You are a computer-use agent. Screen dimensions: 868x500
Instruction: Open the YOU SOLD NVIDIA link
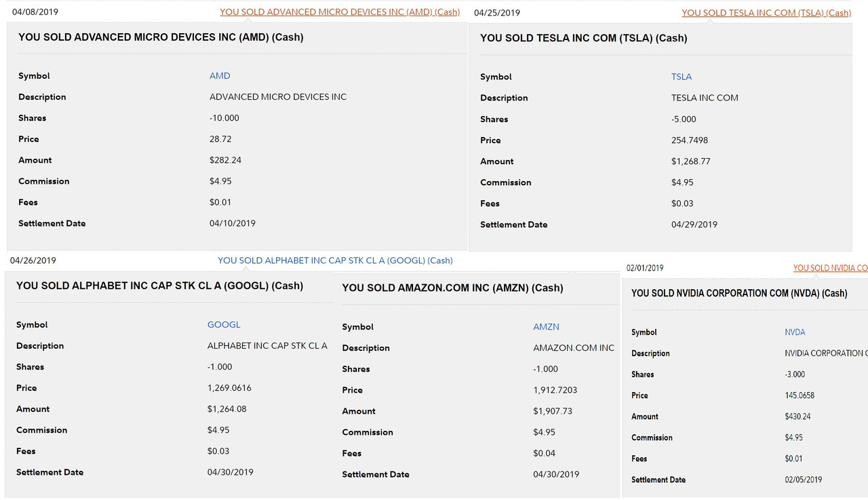pyautogui.click(x=830, y=268)
